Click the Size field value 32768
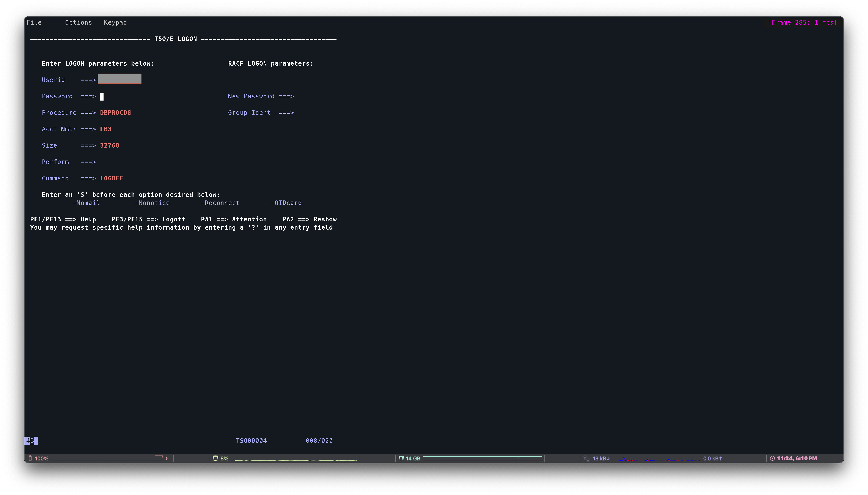Screen dimensions: 868x495 point(109,145)
